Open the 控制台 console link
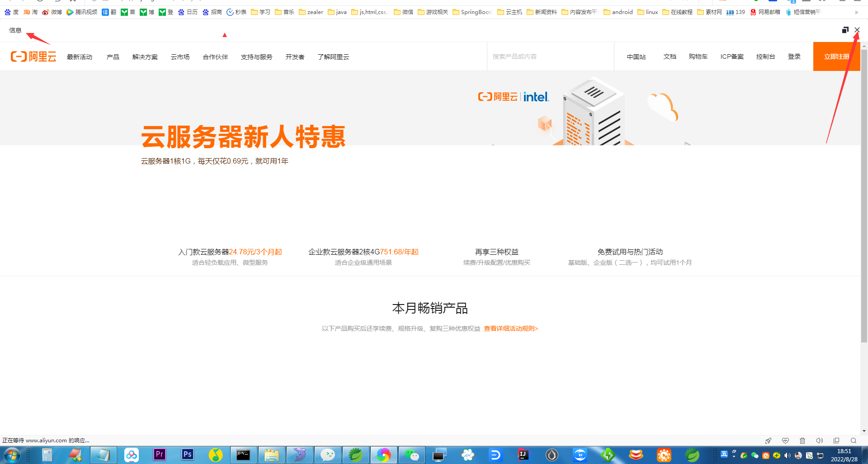 click(766, 56)
